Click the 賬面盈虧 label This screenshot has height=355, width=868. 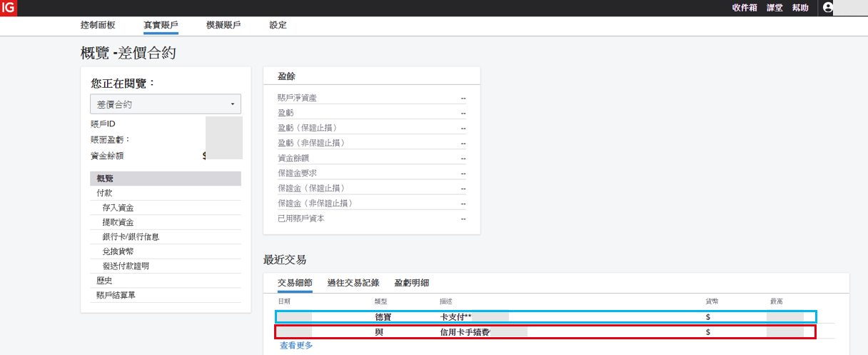110,140
